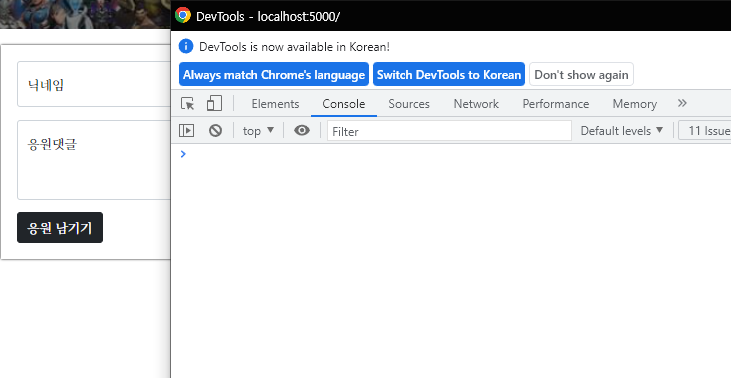Click Always match Chrome's language
Image resolution: width=731 pixels, height=378 pixels.
274,75
